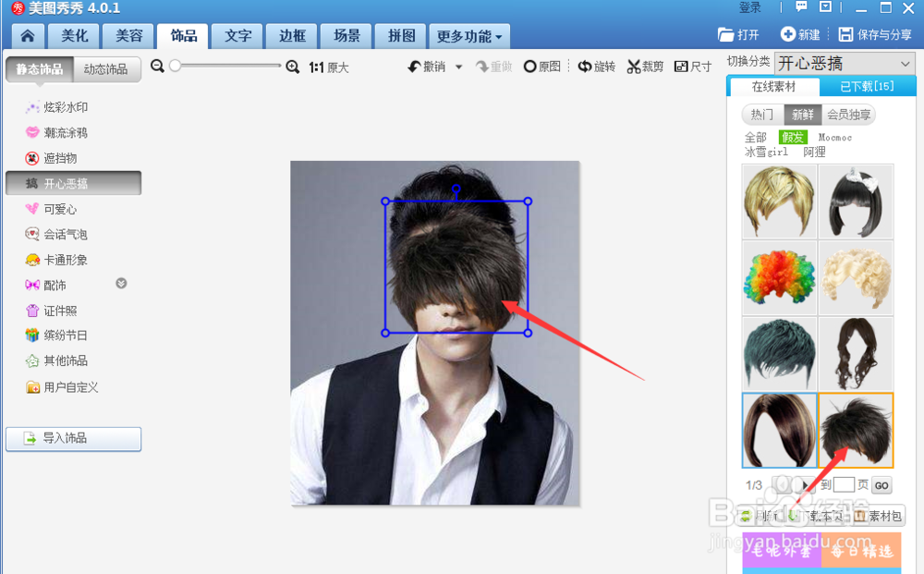Pick the rainbow clown wig thumbnail
Viewport: 924px width, 574px height.
click(x=779, y=277)
